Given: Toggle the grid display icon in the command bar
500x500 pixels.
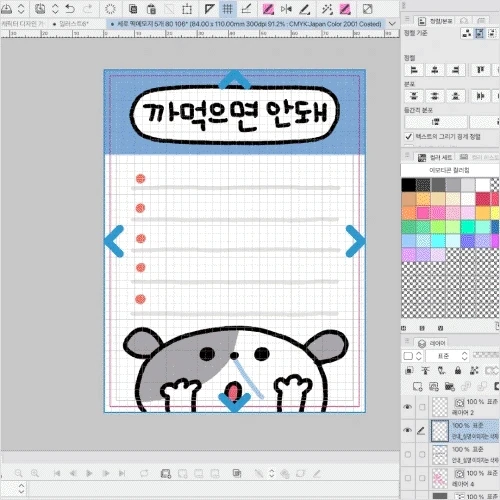Looking at the screenshot, I should pyautogui.click(x=228, y=9).
